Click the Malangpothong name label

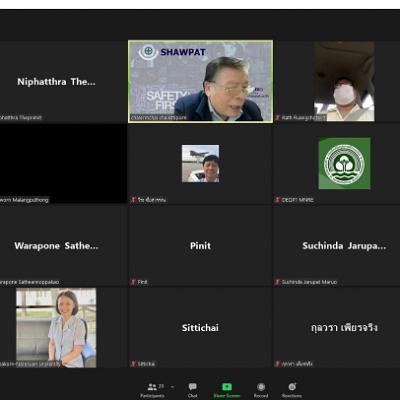[x=24, y=200]
